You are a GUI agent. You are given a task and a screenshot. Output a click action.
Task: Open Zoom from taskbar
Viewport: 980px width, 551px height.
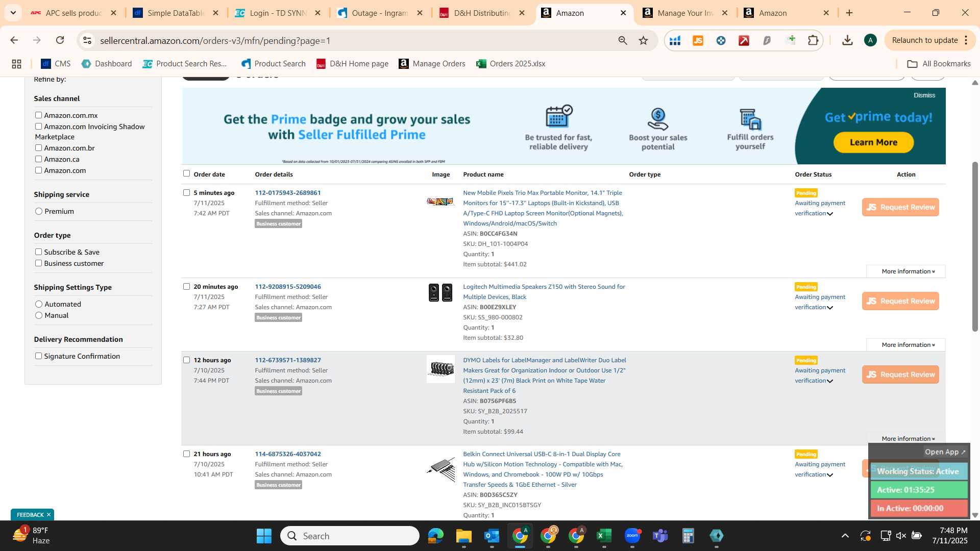632,536
